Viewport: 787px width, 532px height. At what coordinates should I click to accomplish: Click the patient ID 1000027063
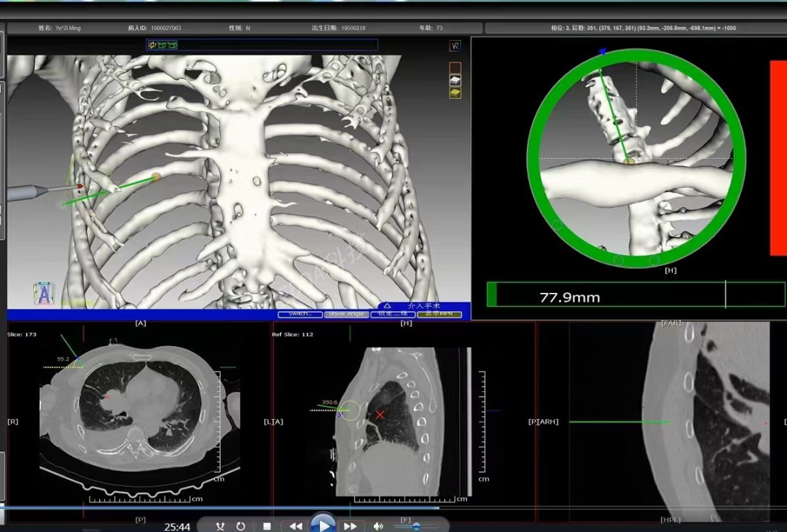166,28
